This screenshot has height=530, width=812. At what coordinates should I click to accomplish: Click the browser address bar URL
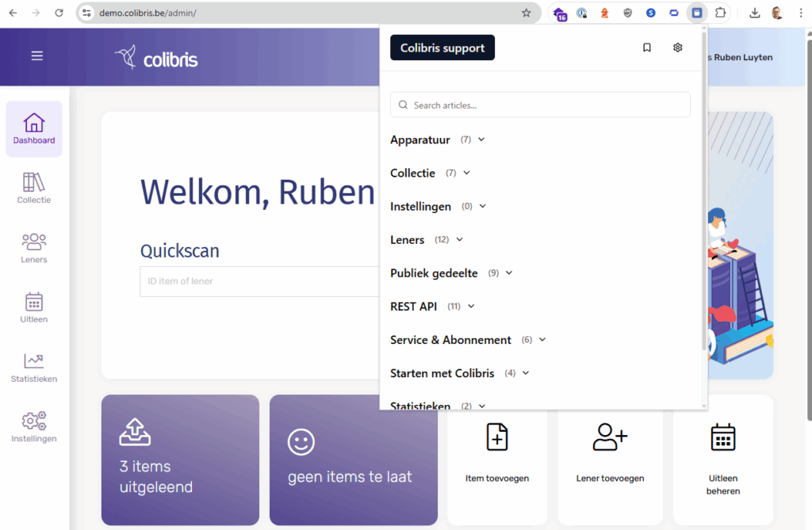tap(147, 13)
